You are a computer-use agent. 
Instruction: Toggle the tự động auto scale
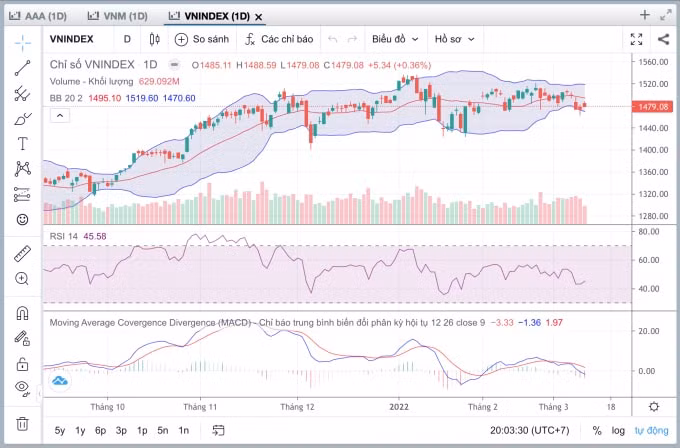click(651, 431)
